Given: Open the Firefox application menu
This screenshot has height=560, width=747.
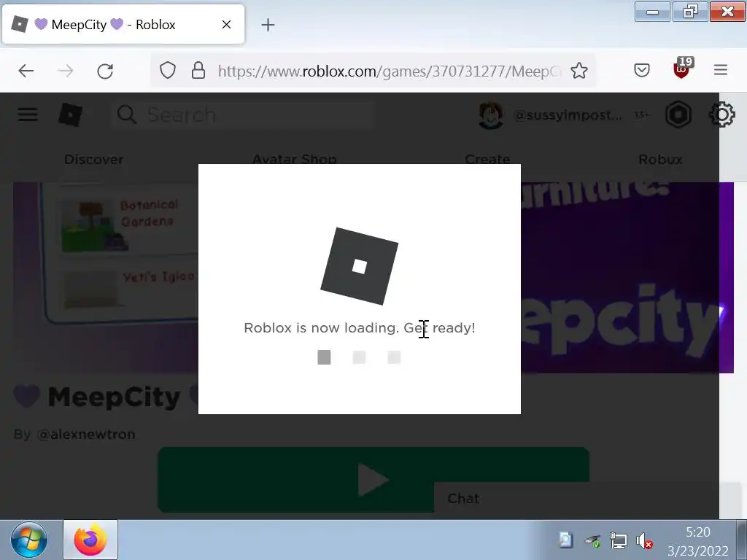Looking at the screenshot, I should click(720, 70).
